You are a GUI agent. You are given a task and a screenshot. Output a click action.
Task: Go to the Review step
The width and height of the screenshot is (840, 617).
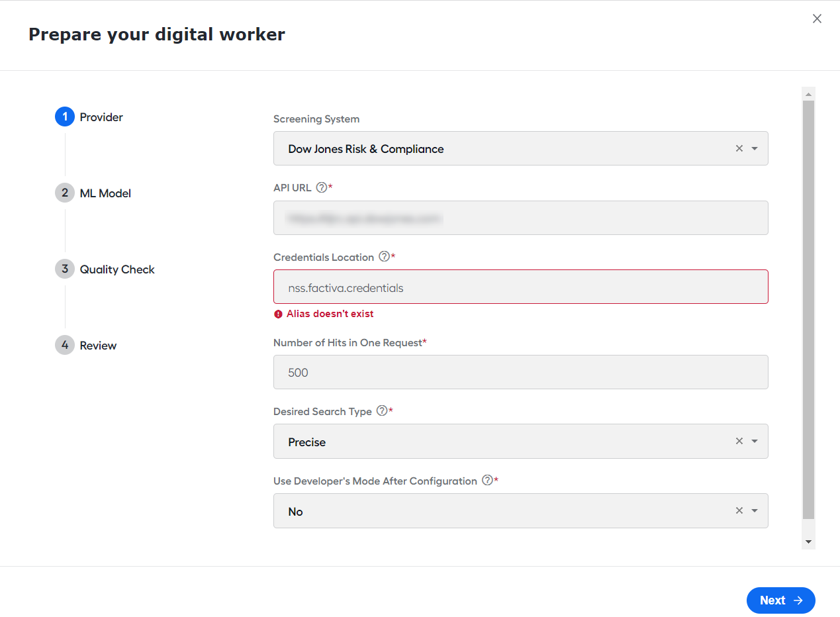86,346
